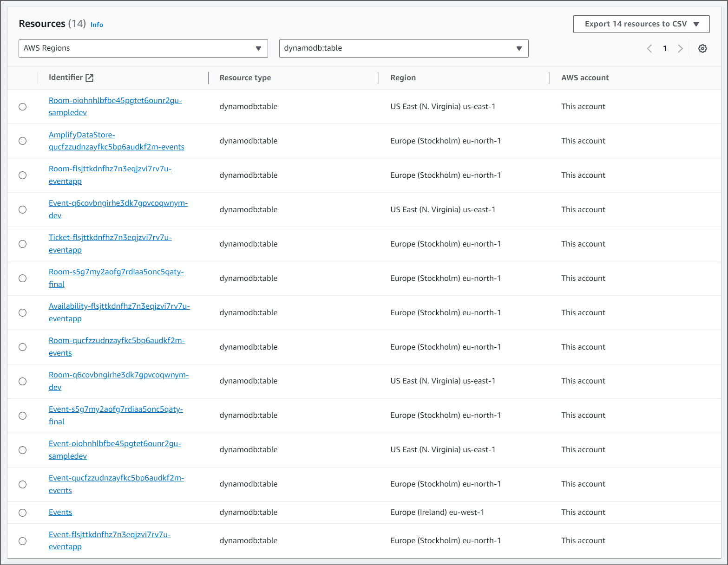The width and height of the screenshot is (728, 565).
Task: Click the Region column header
Action: [403, 78]
